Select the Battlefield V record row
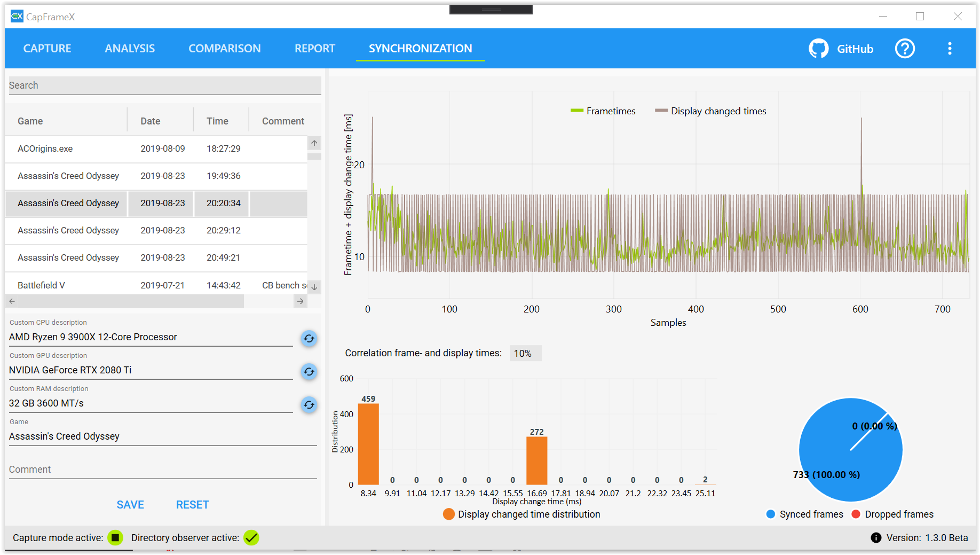Image resolution: width=980 pixels, height=555 pixels. (x=107, y=285)
